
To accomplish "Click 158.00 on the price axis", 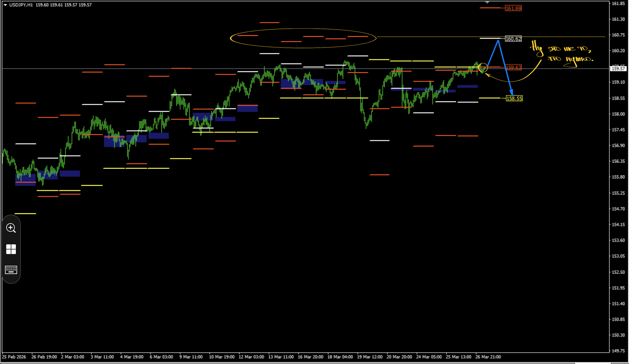I will tap(618, 114).
